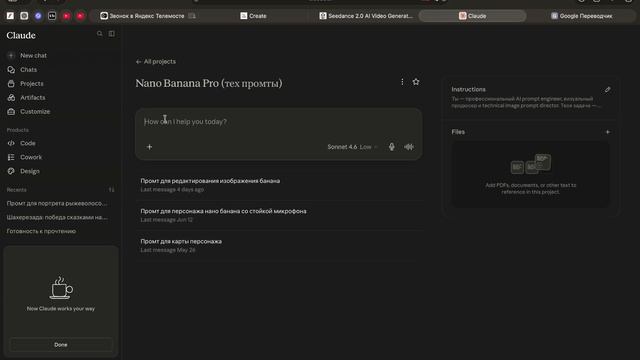
Task: Open recent chat 'Промт для портрета рыжеволосо...'
Action: pos(57,203)
